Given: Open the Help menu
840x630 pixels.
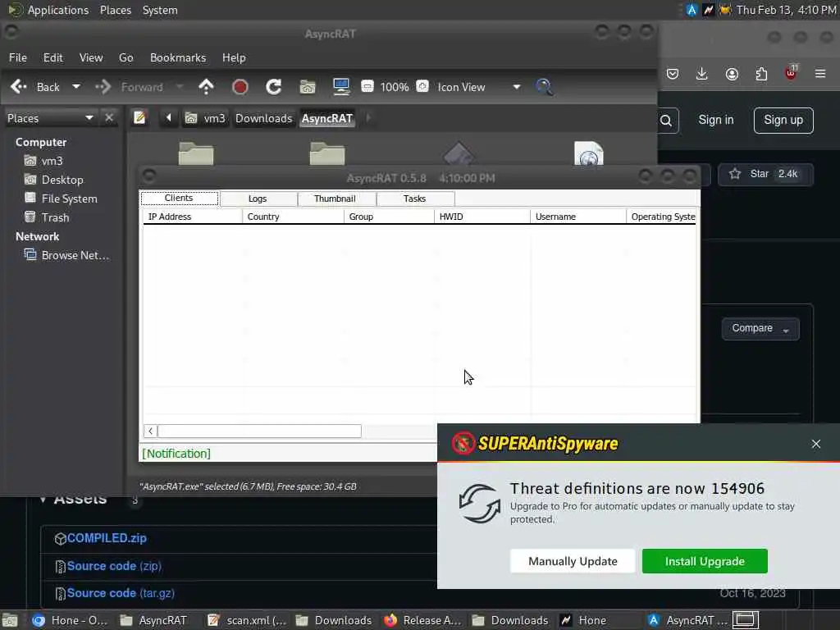Looking at the screenshot, I should 234,57.
